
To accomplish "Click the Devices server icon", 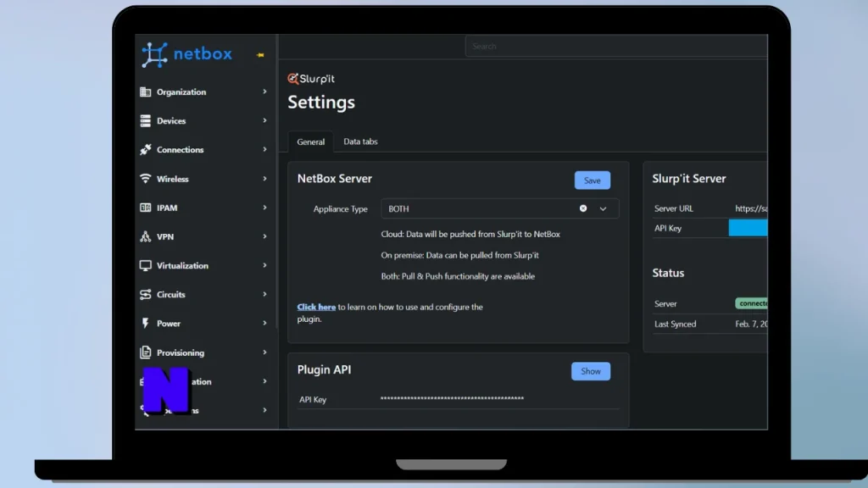I will point(145,120).
